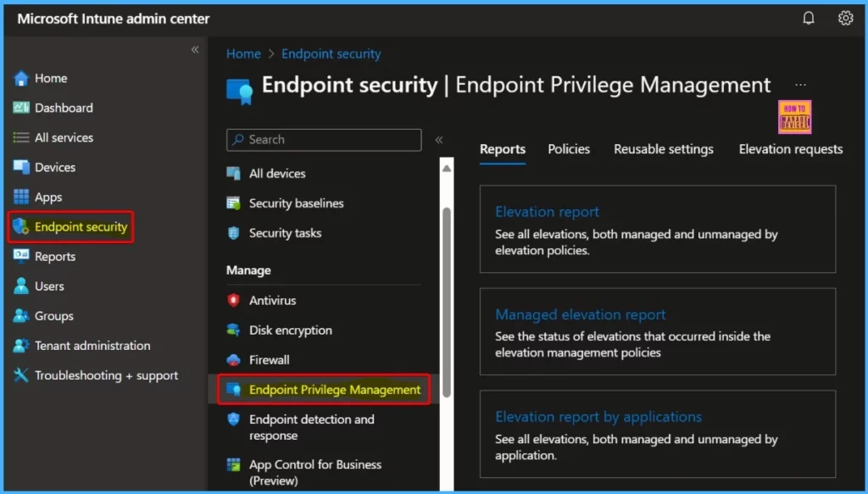Click Troubleshooting + support wrench icon
This screenshot has width=868, height=494.
(21, 375)
